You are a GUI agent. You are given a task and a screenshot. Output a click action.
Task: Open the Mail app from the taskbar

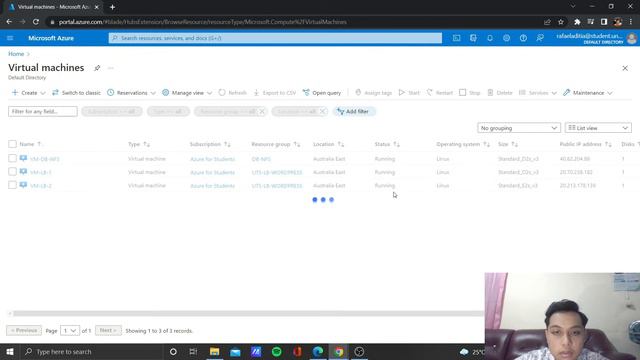pyautogui.click(x=235, y=351)
